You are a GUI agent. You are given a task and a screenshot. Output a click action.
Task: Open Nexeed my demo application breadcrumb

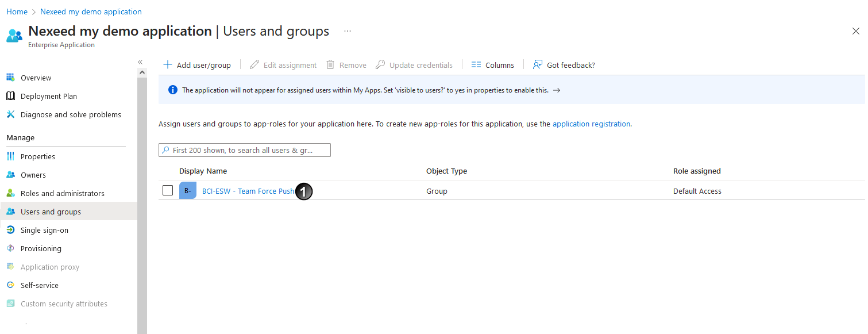pyautogui.click(x=91, y=11)
